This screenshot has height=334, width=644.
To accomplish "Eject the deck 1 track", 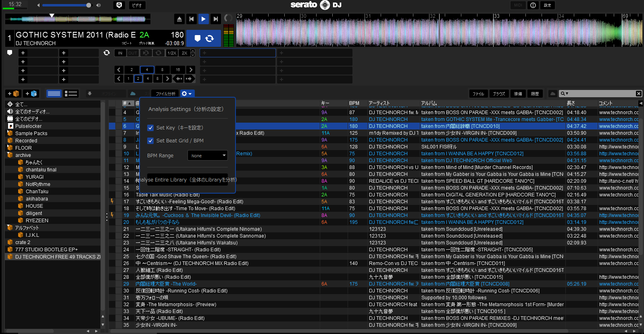I will coord(179,19).
